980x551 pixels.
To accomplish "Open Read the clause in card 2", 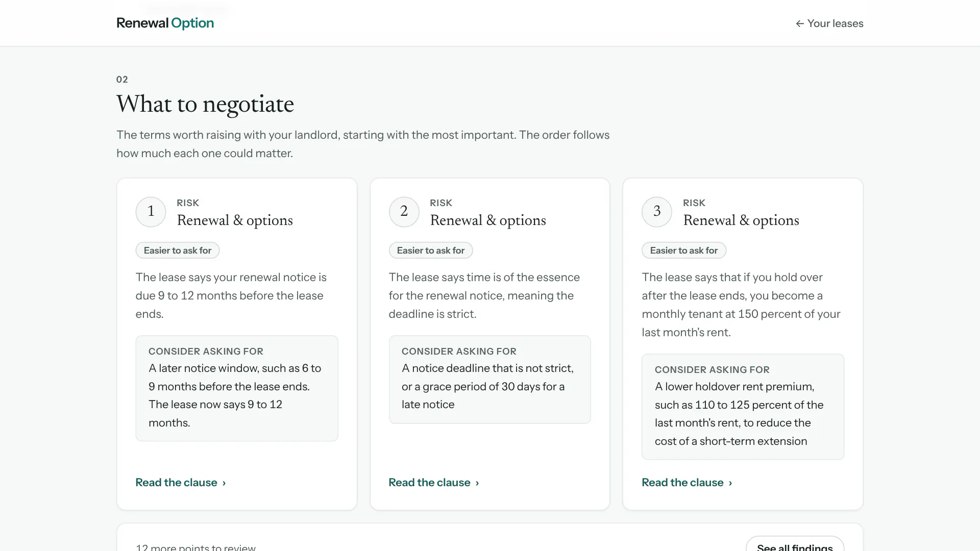I will click(x=434, y=482).
